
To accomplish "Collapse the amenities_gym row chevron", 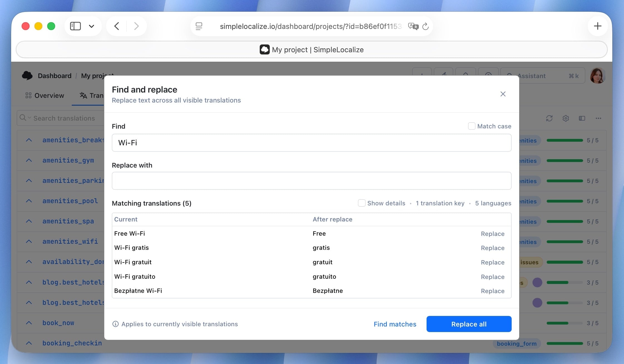I will coord(29,160).
